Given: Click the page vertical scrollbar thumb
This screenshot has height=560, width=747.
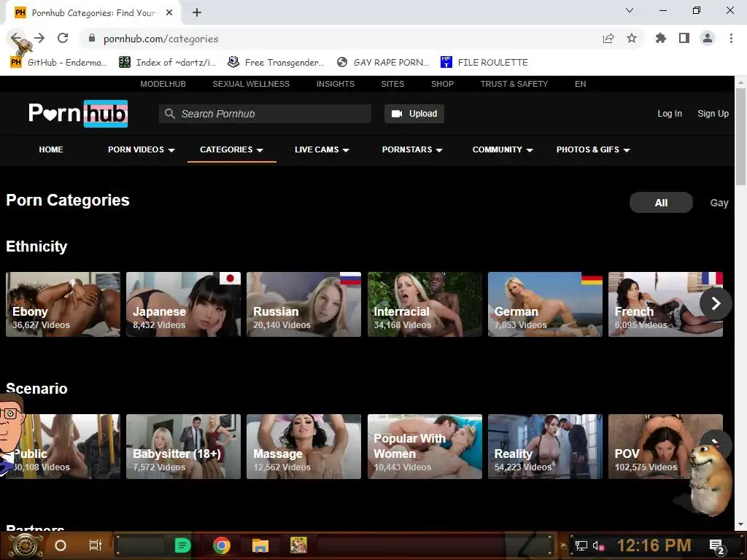Looking at the screenshot, I should (740, 136).
